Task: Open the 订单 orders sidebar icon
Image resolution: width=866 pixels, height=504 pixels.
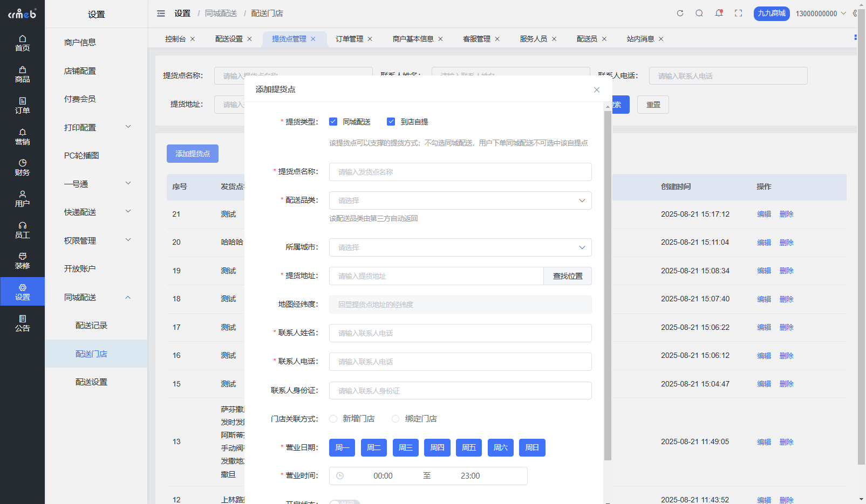Action: [x=22, y=106]
